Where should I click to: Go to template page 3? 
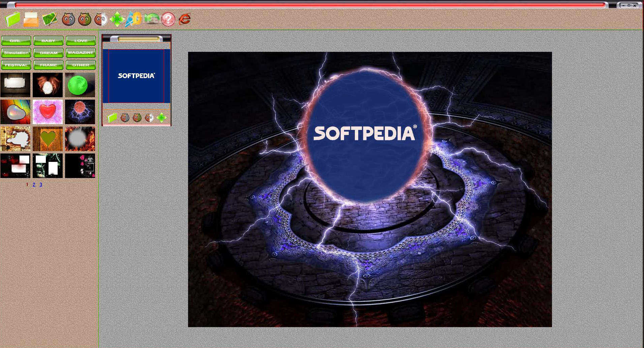coord(41,185)
